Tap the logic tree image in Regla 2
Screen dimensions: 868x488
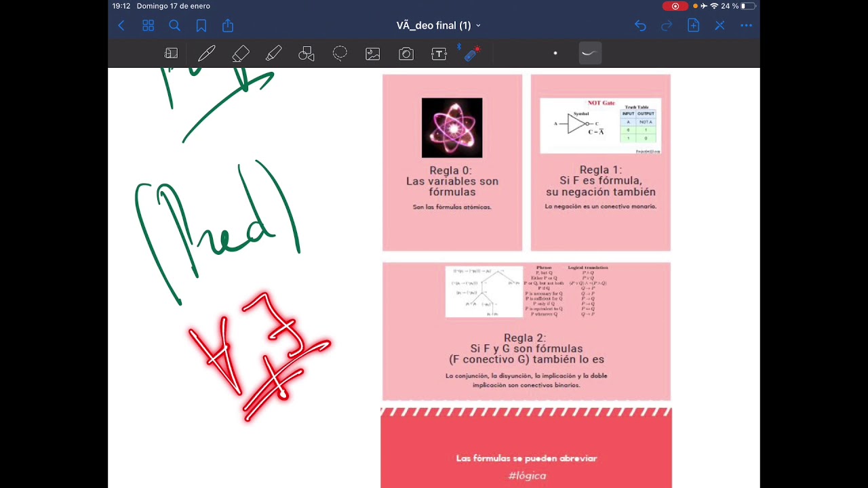click(x=484, y=292)
